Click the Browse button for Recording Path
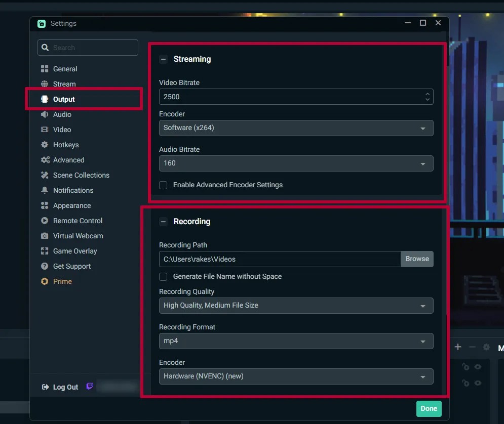 417,259
